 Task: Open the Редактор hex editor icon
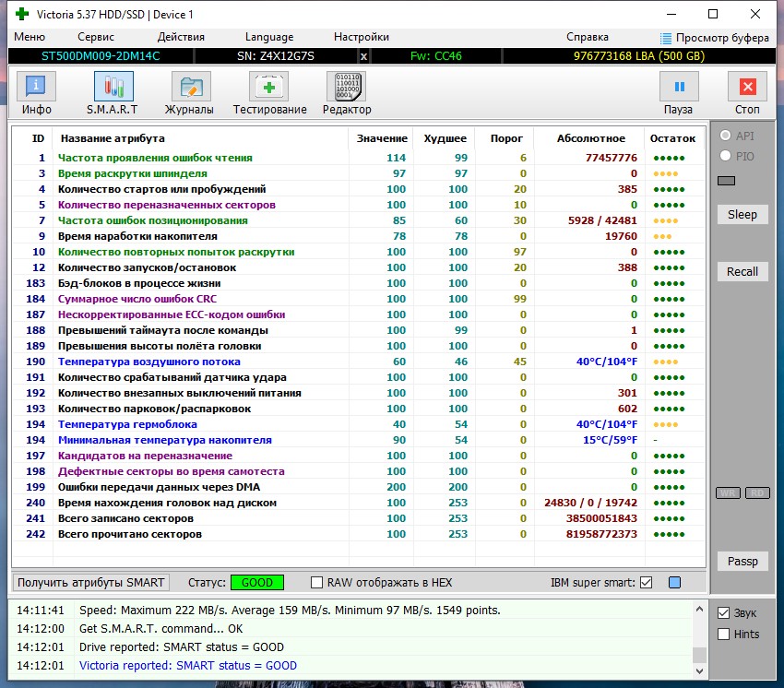tap(346, 87)
